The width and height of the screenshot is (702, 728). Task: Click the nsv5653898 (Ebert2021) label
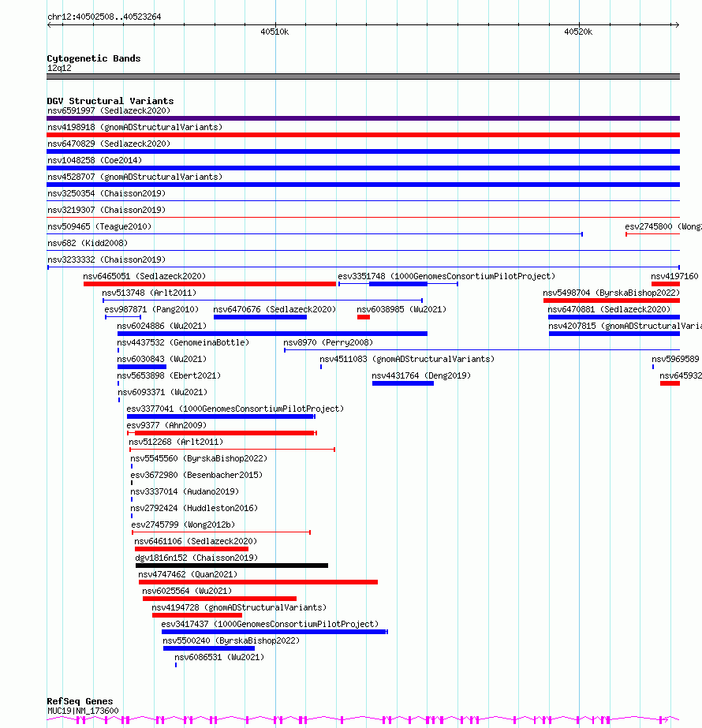[169, 375]
